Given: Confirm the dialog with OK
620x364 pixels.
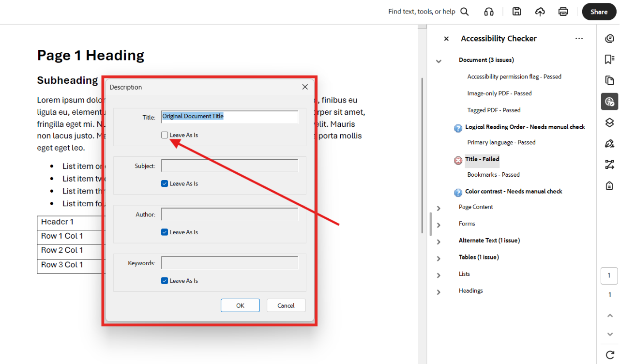Looking at the screenshot, I should tap(240, 305).
